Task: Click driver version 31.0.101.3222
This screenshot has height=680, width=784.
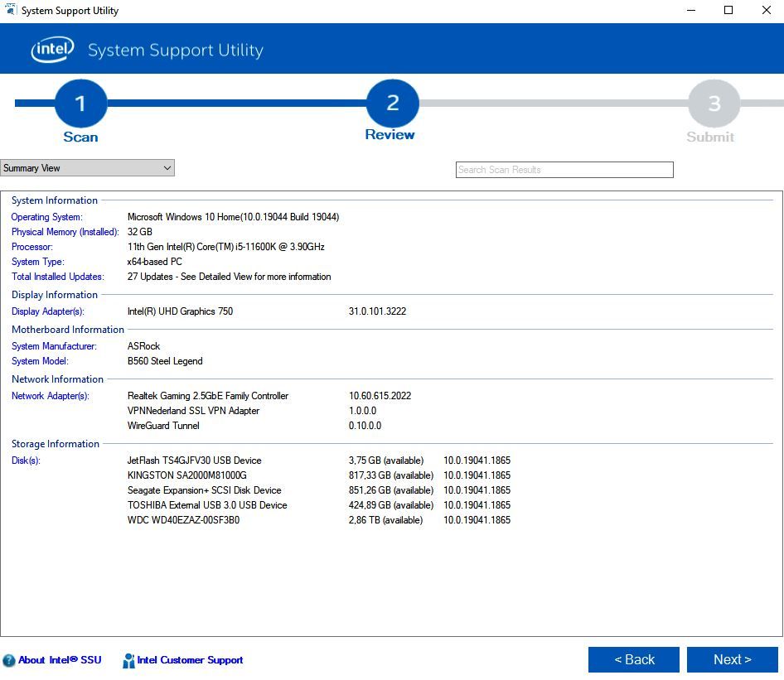Action: click(x=378, y=311)
